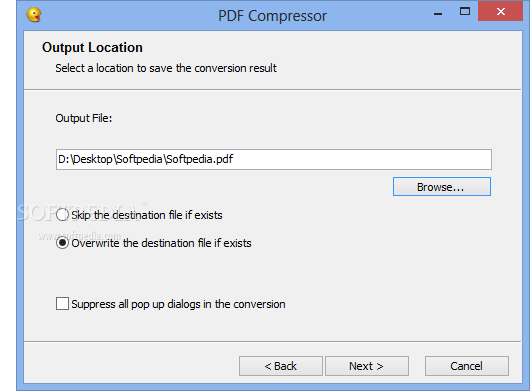This screenshot has height=391, width=530.
Task: Open the Browse... file dialog
Action: tap(442, 187)
